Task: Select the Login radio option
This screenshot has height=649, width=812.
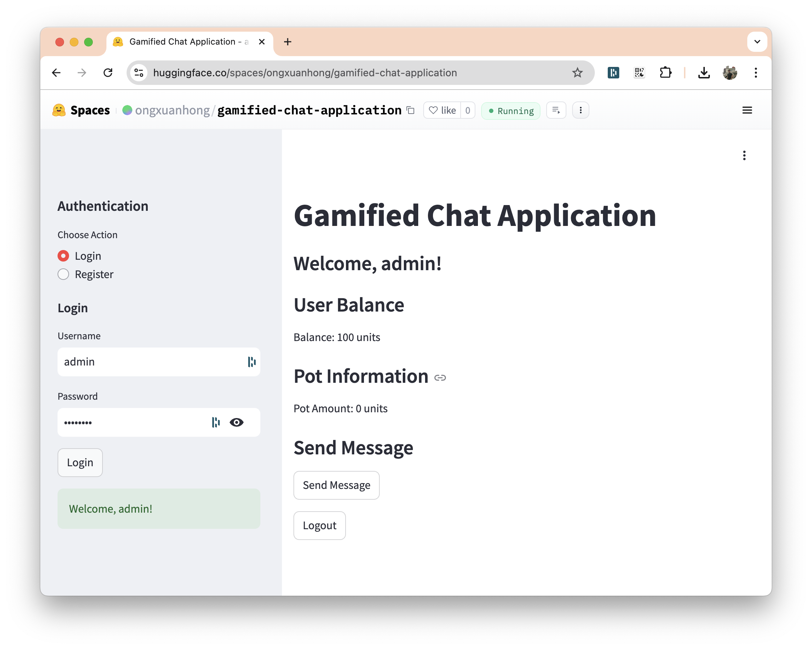Action: click(x=63, y=256)
